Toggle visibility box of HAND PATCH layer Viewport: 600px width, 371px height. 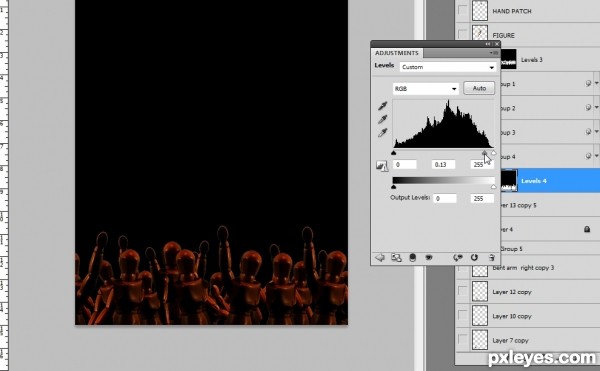tap(462, 10)
